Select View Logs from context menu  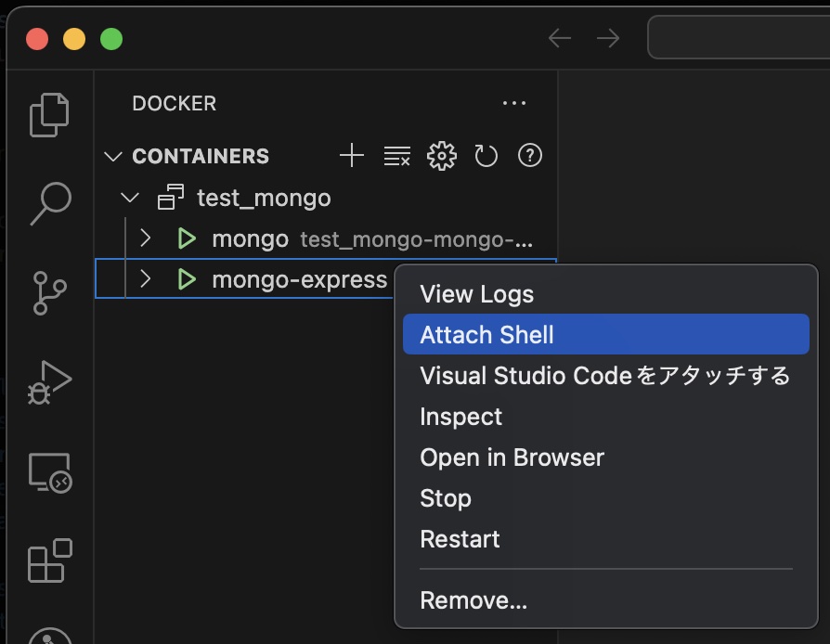pyautogui.click(x=476, y=294)
